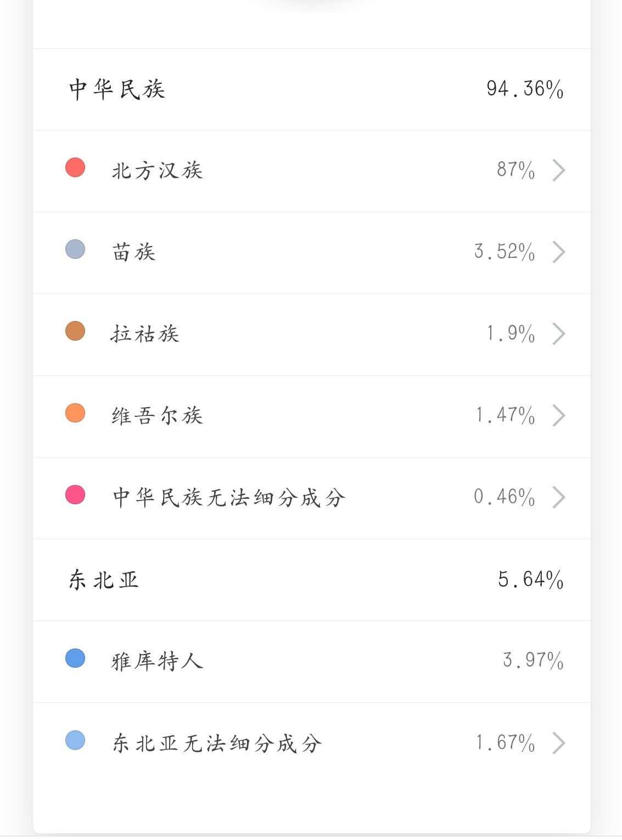622x840 pixels.
Task: Click the light blue dot beside 东北亚无法细分成分
Action: coord(75,740)
